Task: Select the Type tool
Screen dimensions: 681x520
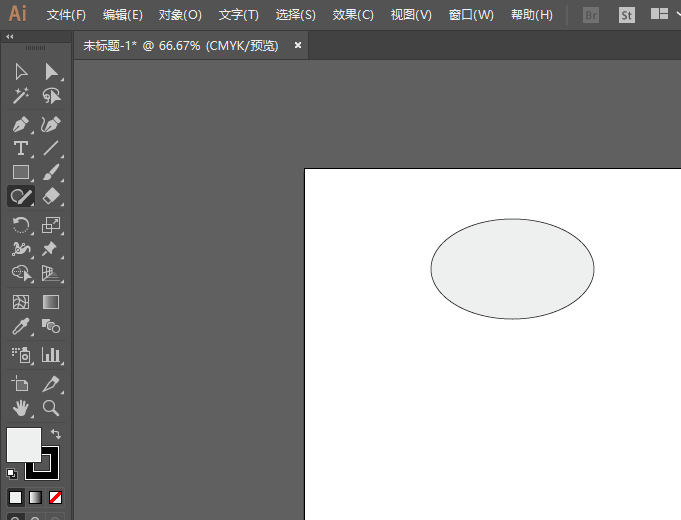Action: pyautogui.click(x=20, y=148)
